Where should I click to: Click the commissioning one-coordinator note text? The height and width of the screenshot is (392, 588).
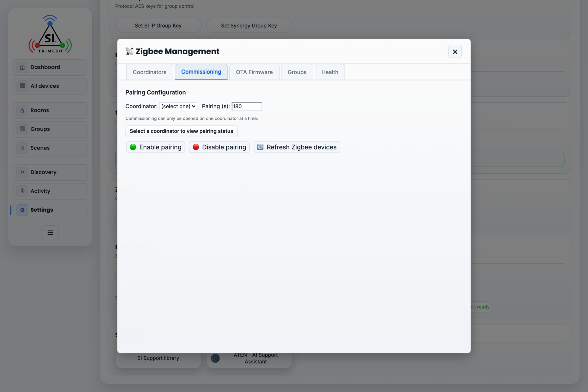192,119
